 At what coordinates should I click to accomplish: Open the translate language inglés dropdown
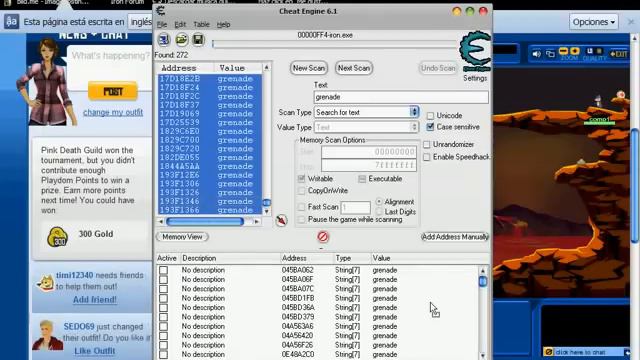click(140, 22)
